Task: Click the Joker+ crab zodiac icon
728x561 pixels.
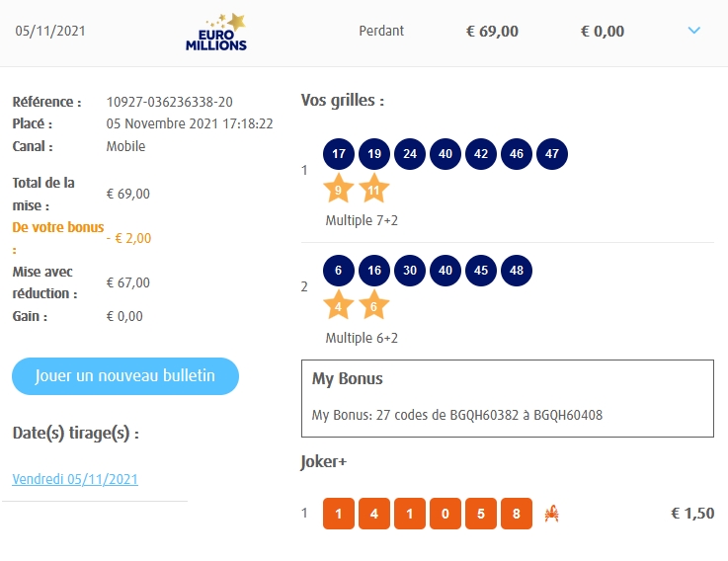Action: point(553,514)
